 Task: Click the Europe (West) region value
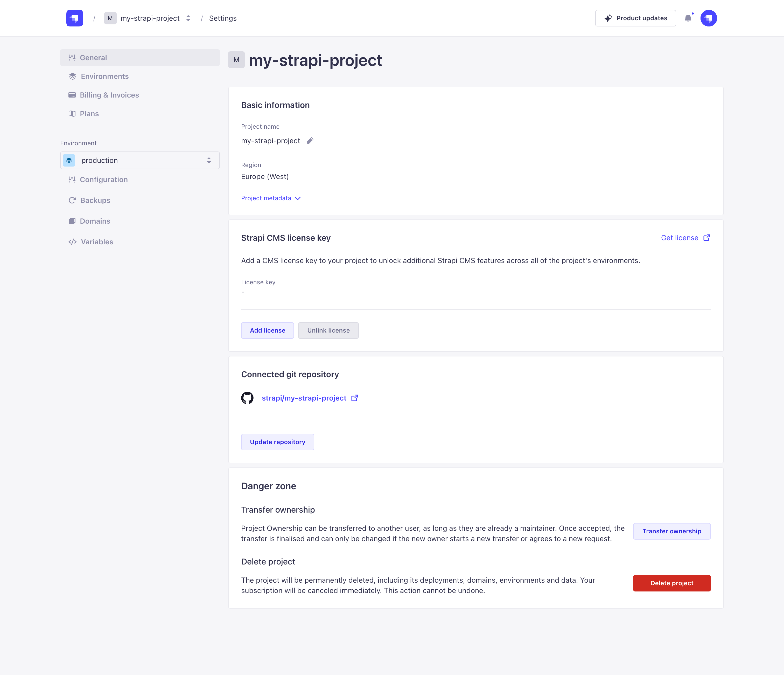pos(265,176)
